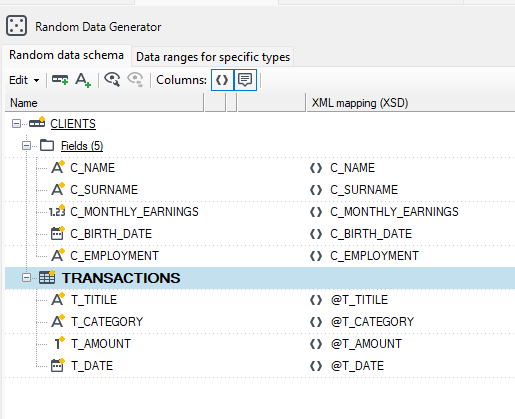This screenshot has width=515, height=419.
Task: Click XML mapping icon beside @T_CATEGORY
Action: coord(316,322)
